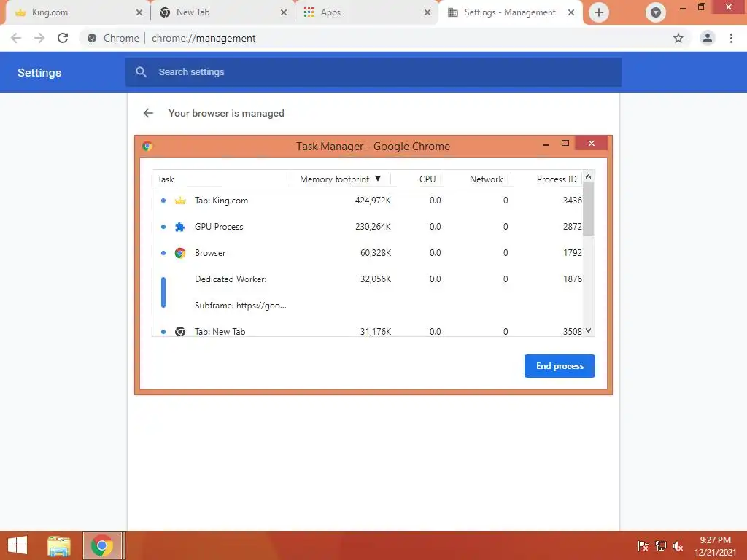This screenshot has width=747, height=560.
Task: Sort by the Task column header
Action: [220, 179]
